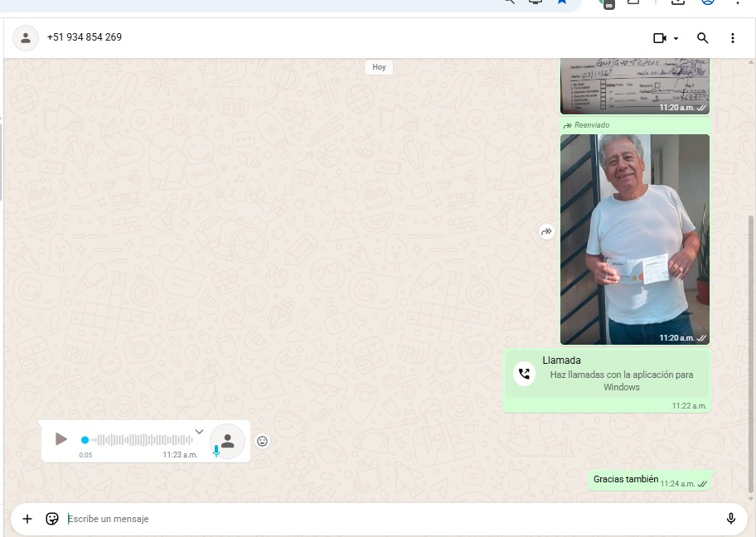Open the video call options dropdown arrow
This screenshot has height=537, width=756.
pyautogui.click(x=676, y=38)
